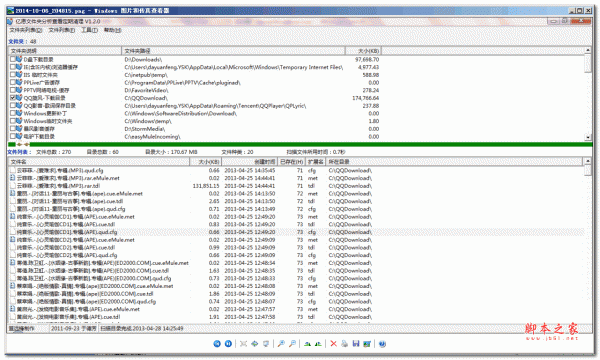Open the 工具(T) menu
Image resolution: width=600 pixels, height=360 pixels.
click(90, 30)
